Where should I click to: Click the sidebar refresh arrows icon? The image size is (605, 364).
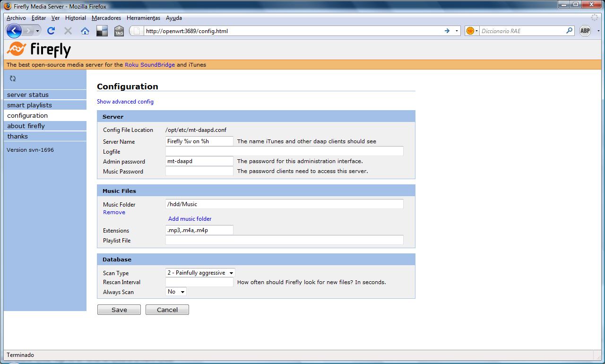[x=13, y=78]
